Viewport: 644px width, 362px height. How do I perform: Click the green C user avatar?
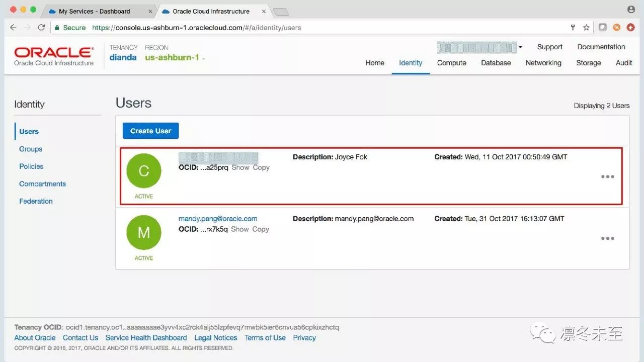144,171
